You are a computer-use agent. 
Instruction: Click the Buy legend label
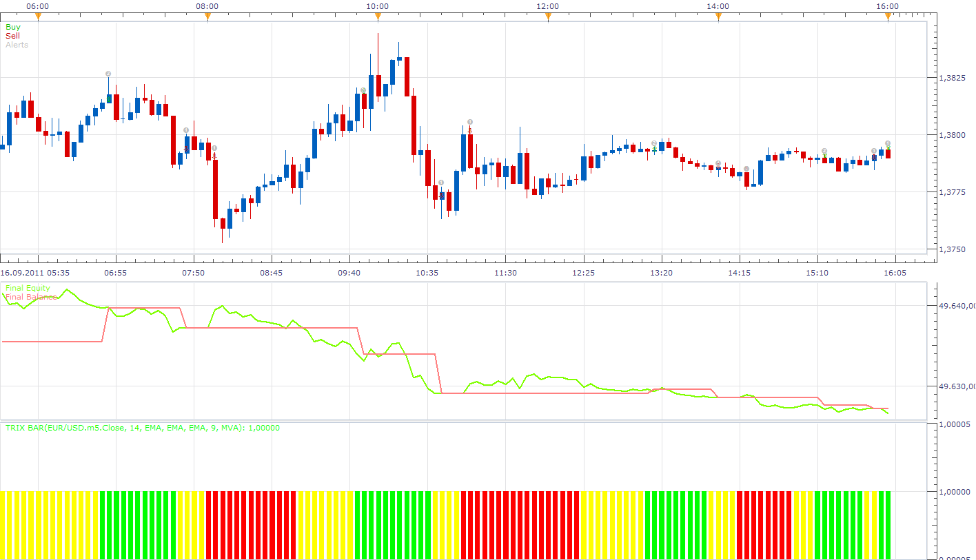12,27
